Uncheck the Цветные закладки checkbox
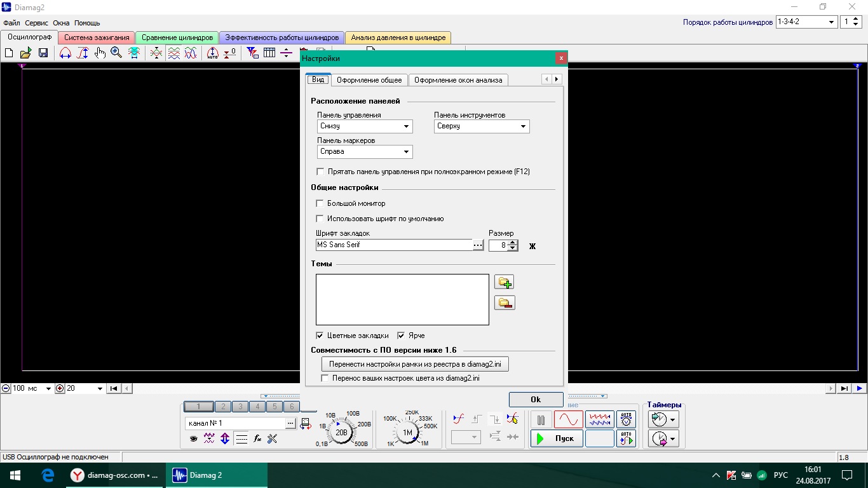 [320, 335]
